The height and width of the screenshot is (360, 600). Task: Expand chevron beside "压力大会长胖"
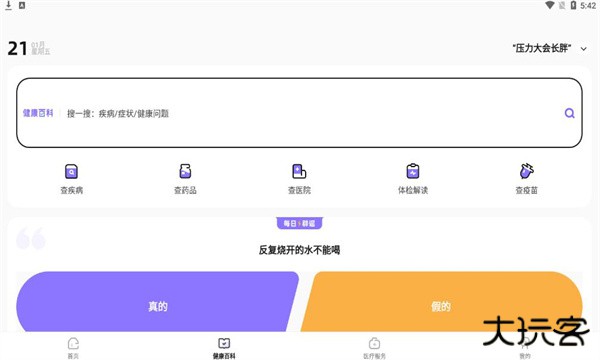click(x=584, y=49)
